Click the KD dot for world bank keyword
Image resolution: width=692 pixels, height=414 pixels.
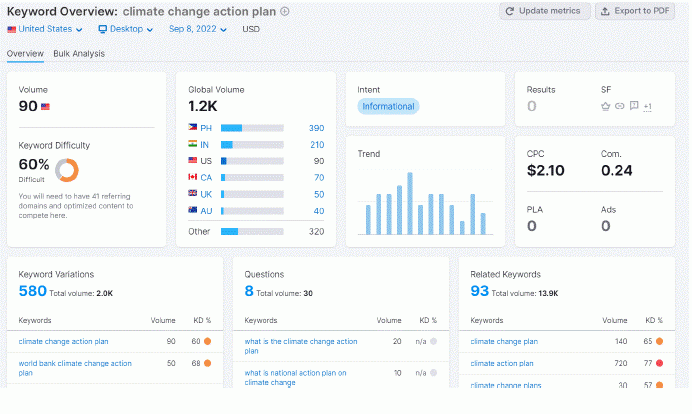(207, 363)
